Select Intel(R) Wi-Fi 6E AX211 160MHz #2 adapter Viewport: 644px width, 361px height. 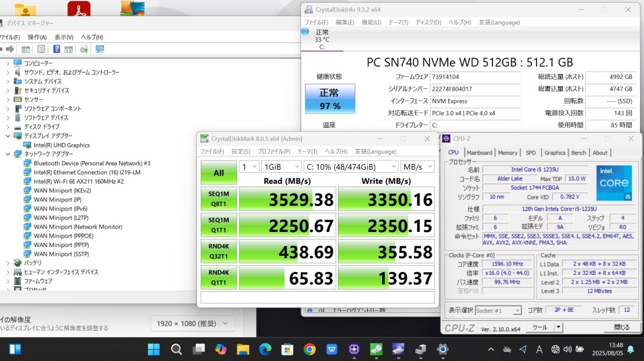pyautogui.click(x=78, y=181)
